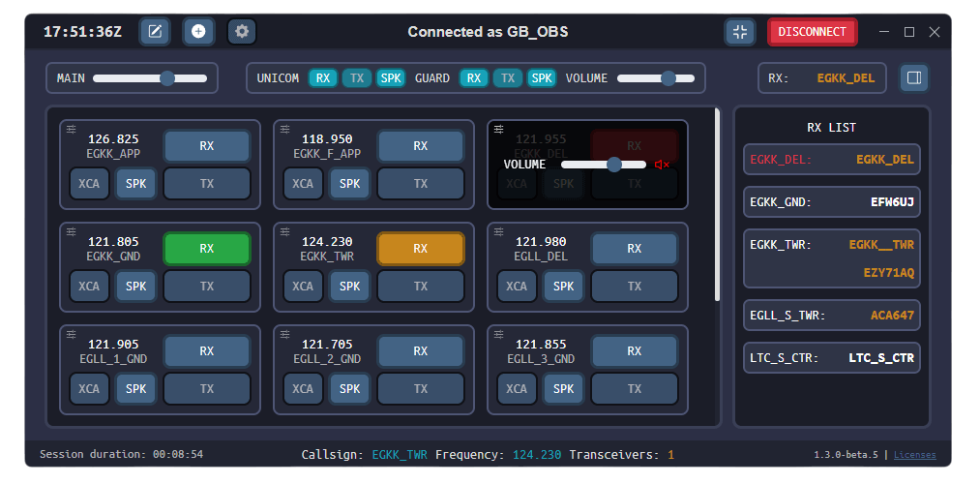Toggle the RX list side panel icon
The width and height of the screenshot is (980, 484).
[914, 78]
